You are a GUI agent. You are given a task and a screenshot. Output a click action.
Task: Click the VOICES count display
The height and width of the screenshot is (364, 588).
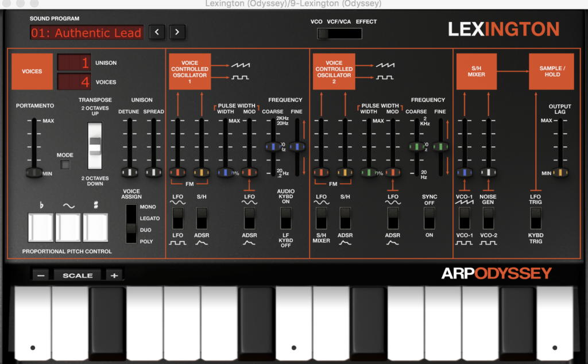(74, 82)
